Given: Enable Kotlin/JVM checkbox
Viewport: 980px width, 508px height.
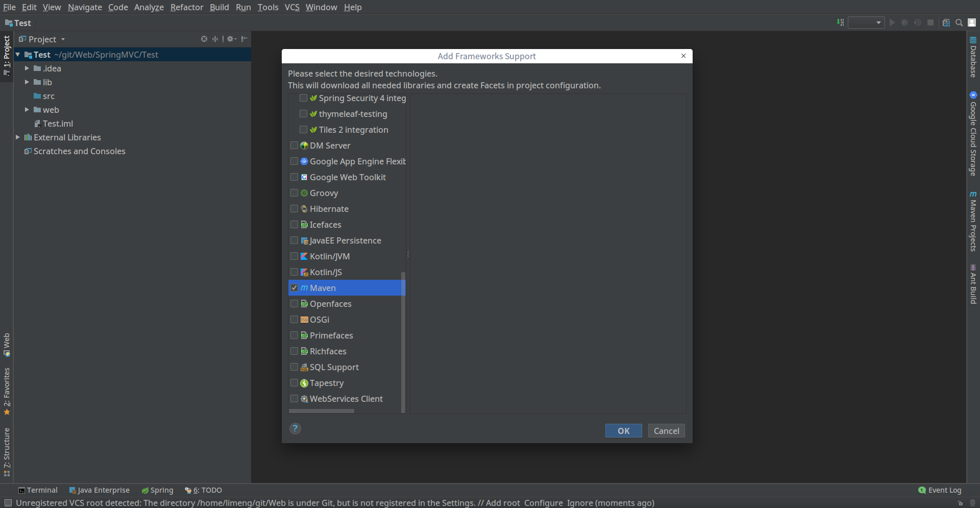Looking at the screenshot, I should [x=294, y=256].
